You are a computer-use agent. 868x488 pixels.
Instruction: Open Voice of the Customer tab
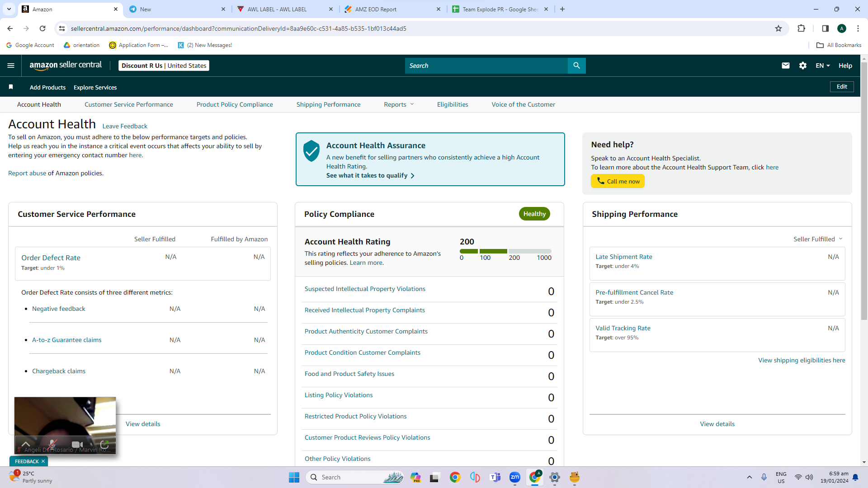pos(523,104)
